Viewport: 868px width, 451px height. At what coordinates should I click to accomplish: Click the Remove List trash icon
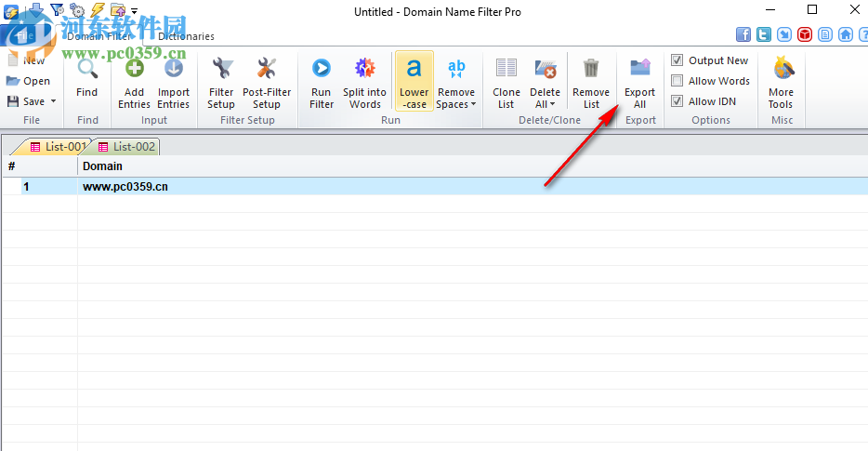tap(591, 69)
